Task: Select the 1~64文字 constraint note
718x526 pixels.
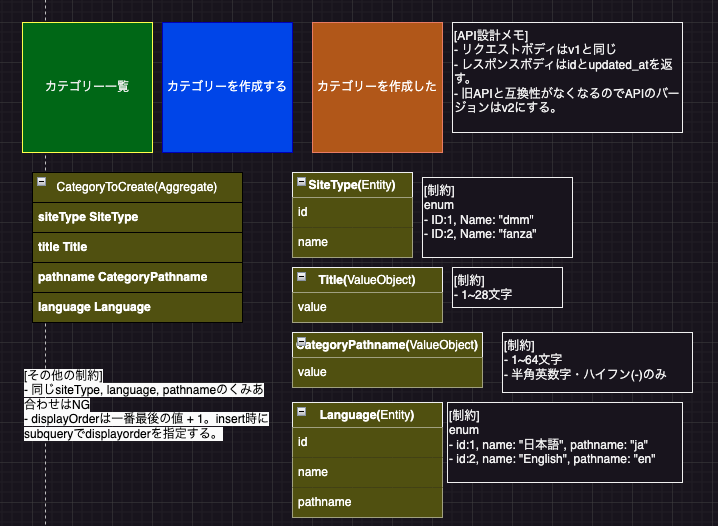Action: [x=598, y=363]
